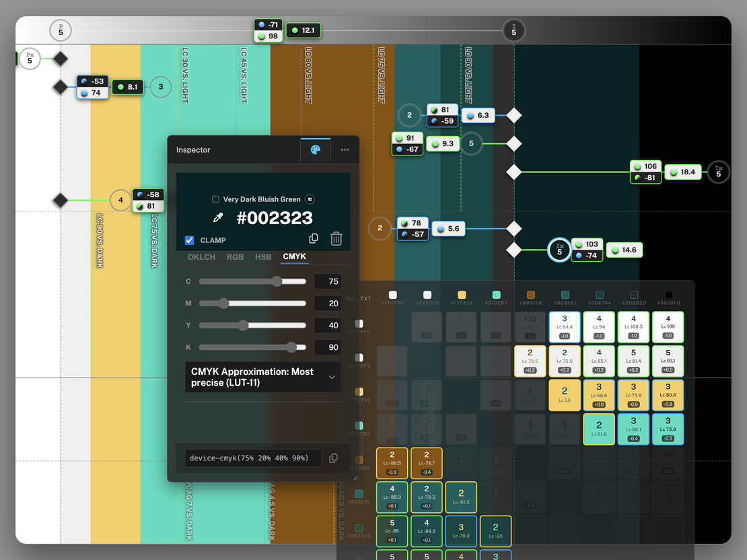This screenshot has height=560, width=747.
Task: Expand the CMYK Approximation dropdown
Action: [x=263, y=377]
